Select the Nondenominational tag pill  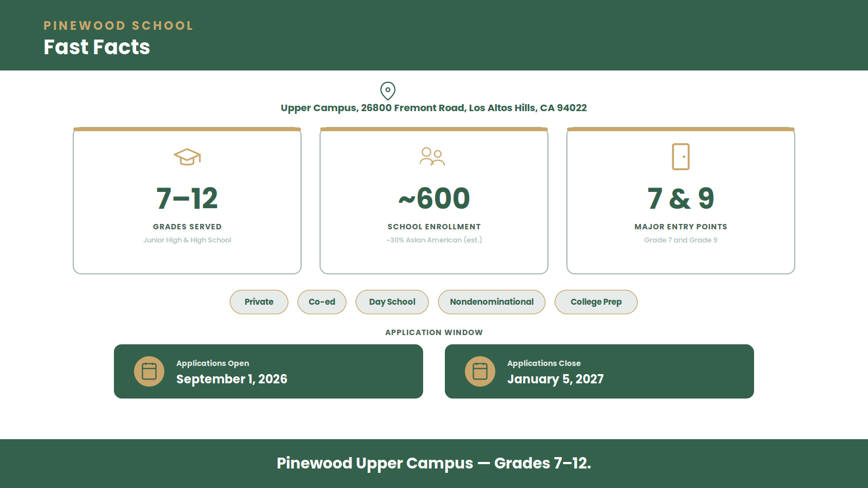tap(492, 302)
